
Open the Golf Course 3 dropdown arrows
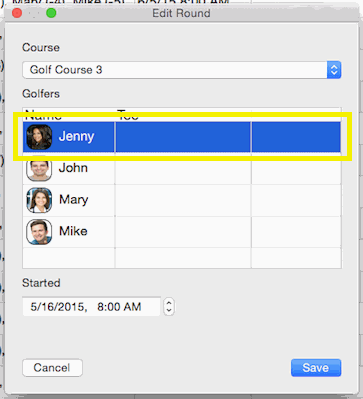click(x=334, y=70)
